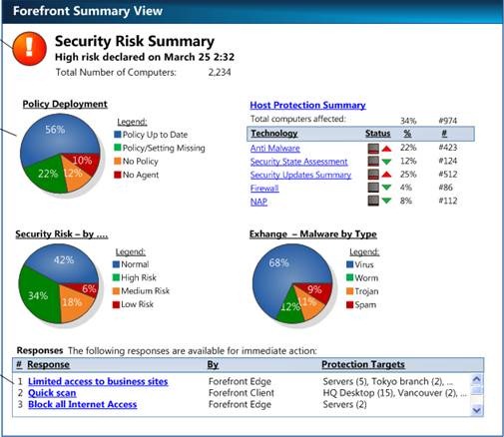Click the Security State Assessment green down arrow
Image resolution: width=504 pixels, height=437 pixels.
click(x=386, y=162)
